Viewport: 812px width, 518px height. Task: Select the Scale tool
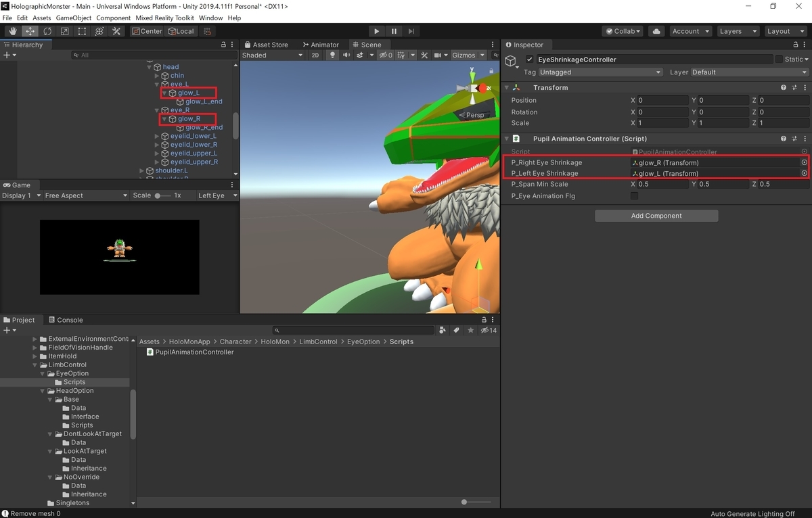65,31
